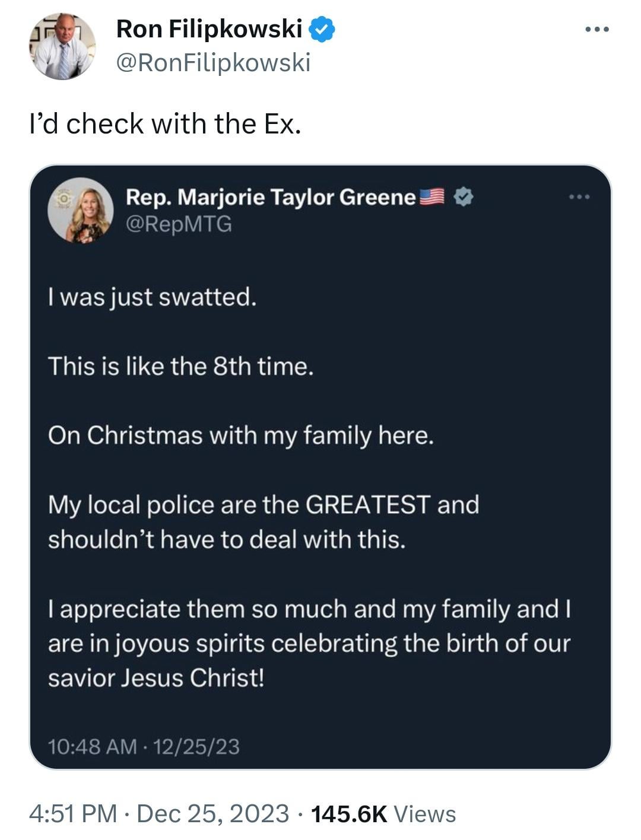Click Marjorie Taylor Greene's profile avatar
The width and height of the screenshot is (641, 840).
[x=81, y=210]
